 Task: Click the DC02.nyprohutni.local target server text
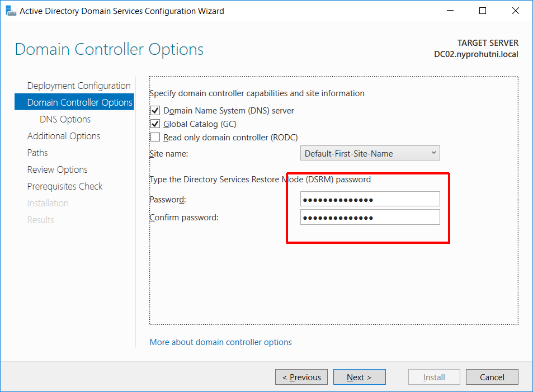476,54
